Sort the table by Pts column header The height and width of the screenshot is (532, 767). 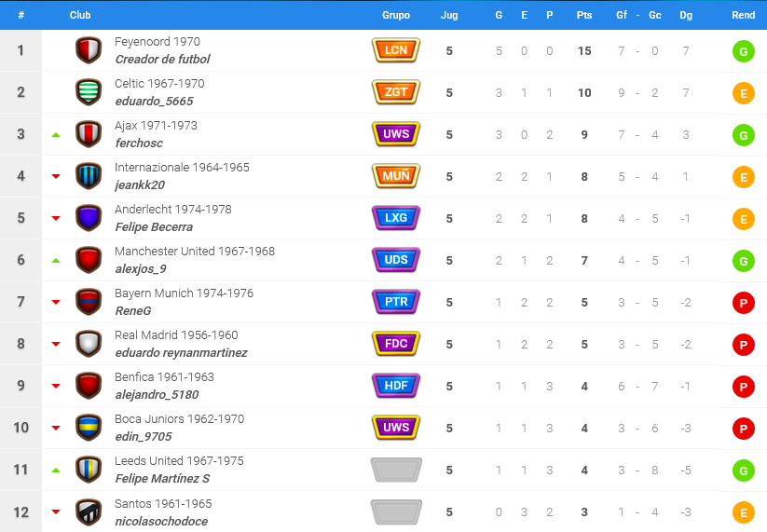point(584,15)
